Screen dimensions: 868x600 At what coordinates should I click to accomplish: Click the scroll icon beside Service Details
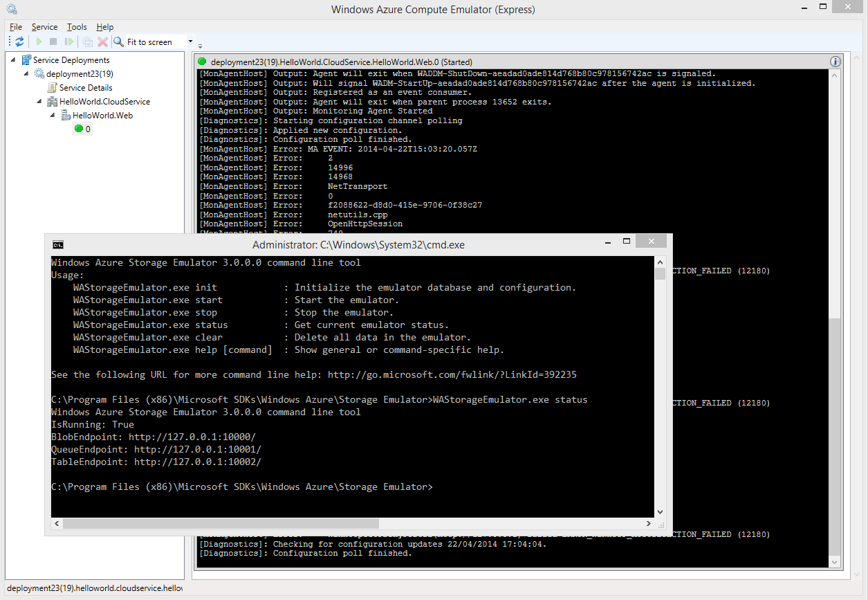coord(53,88)
